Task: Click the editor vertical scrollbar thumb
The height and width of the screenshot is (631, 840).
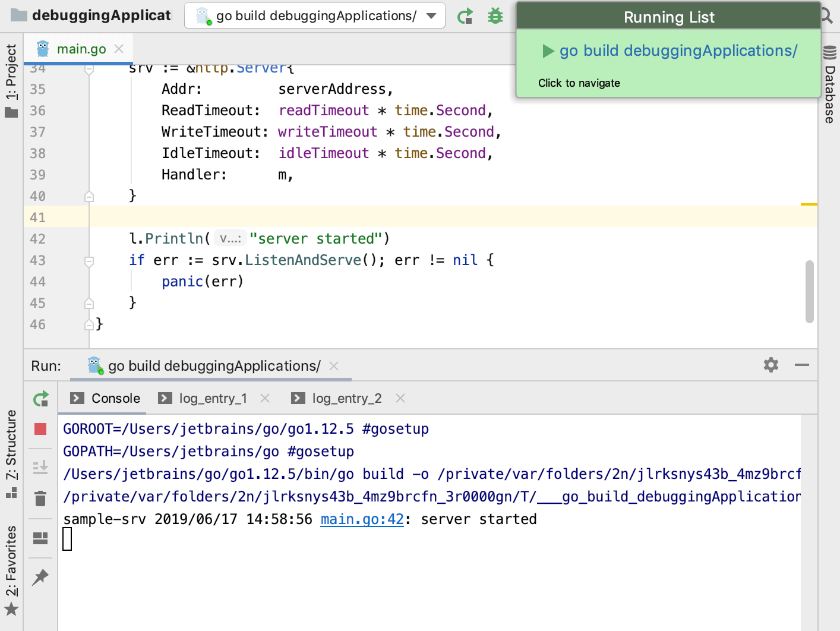Action: pyautogui.click(x=809, y=291)
